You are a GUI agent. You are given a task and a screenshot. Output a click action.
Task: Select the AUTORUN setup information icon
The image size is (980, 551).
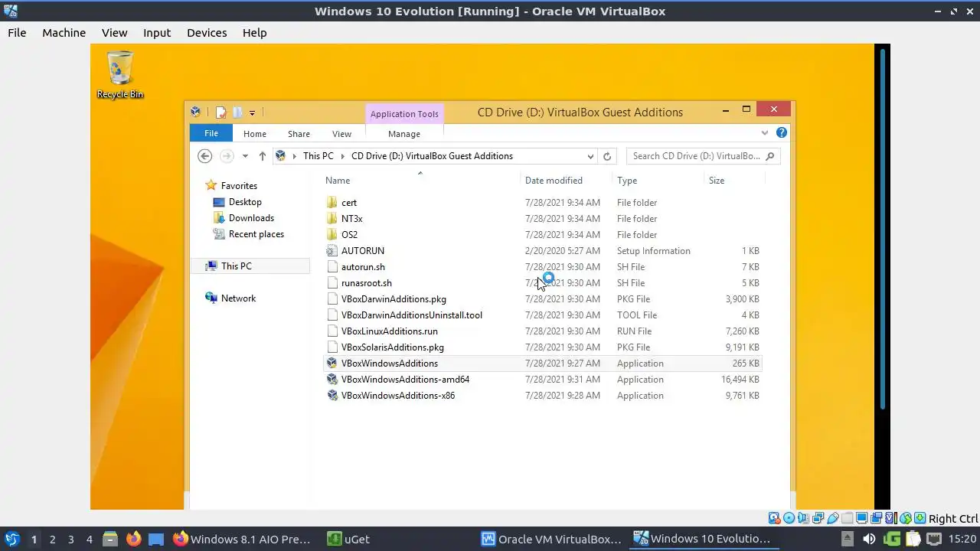tap(332, 251)
